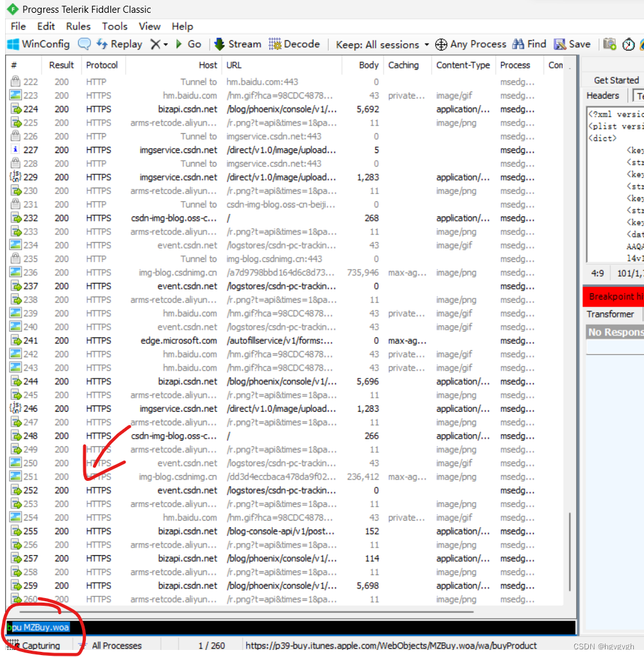
Task: Click the JSON icon of session 246
Action: click(x=15, y=408)
